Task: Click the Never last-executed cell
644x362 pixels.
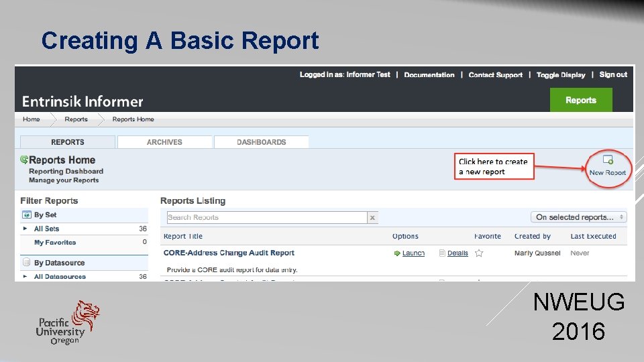Action: click(580, 253)
